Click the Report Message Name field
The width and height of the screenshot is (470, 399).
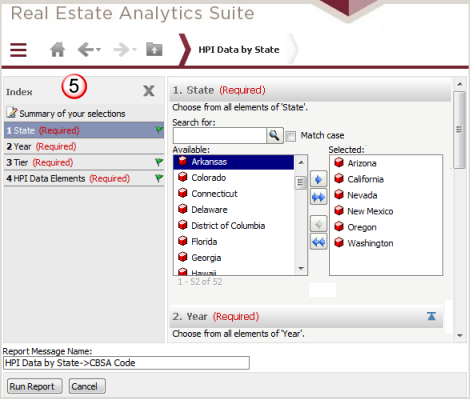coord(126,363)
